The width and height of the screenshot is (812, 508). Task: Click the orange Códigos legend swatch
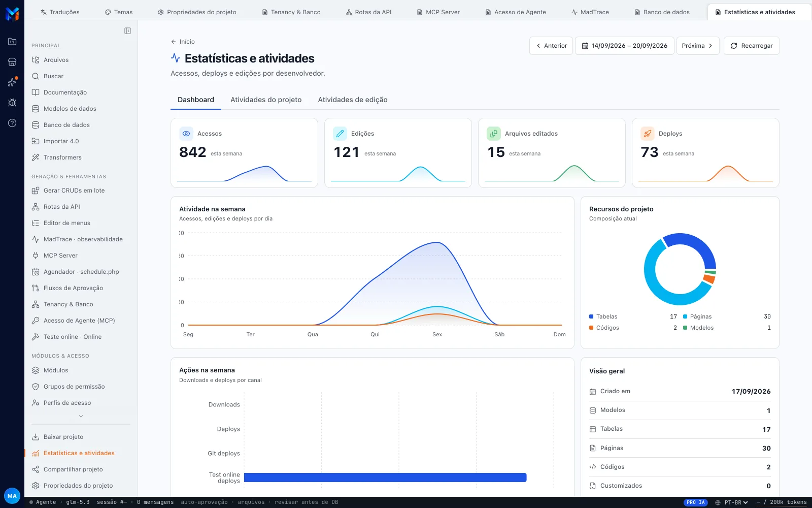pos(591,328)
